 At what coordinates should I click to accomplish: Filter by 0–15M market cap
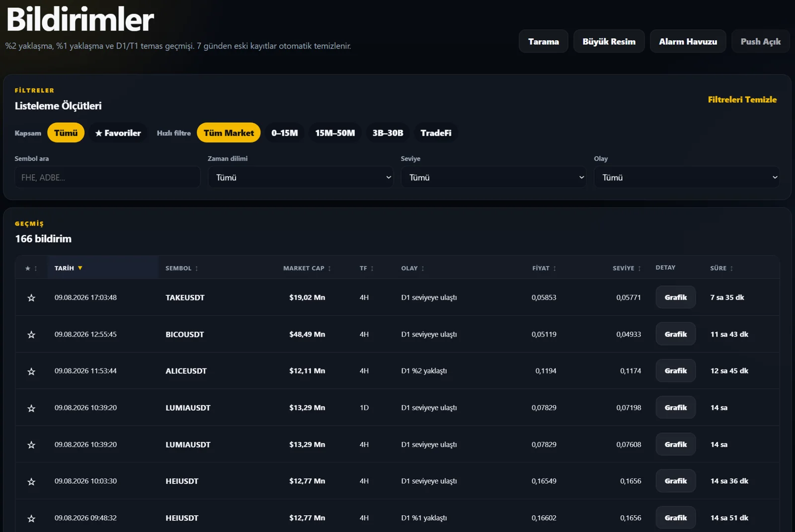[x=285, y=133]
